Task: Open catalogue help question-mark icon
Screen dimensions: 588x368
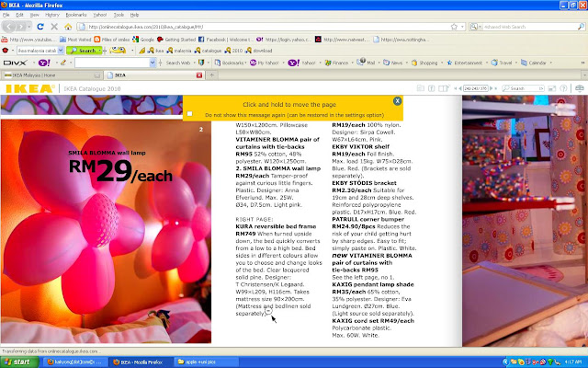Action: coord(563,88)
